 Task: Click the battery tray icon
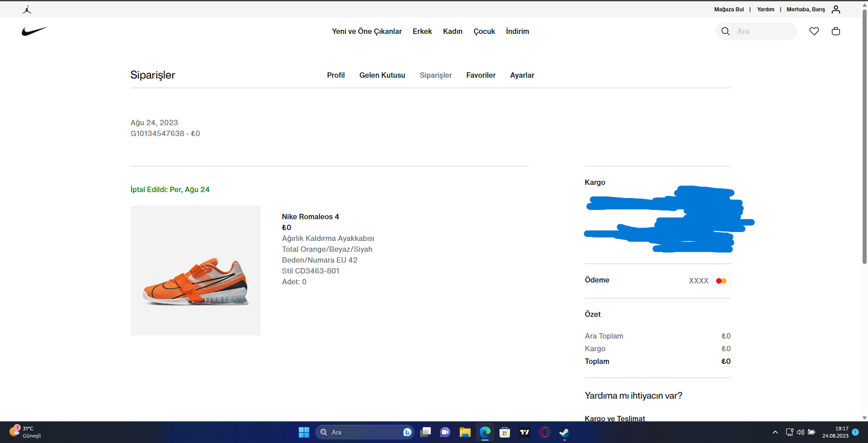[811, 432]
